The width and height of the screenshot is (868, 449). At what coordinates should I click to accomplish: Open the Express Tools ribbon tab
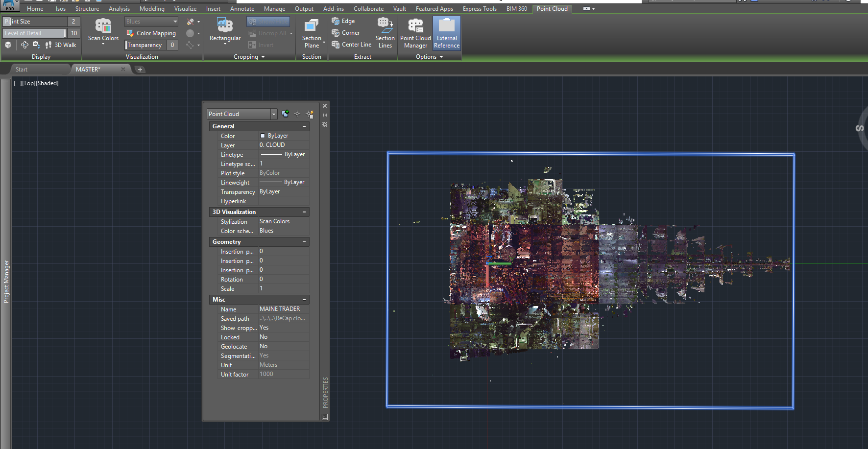pos(480,9)
